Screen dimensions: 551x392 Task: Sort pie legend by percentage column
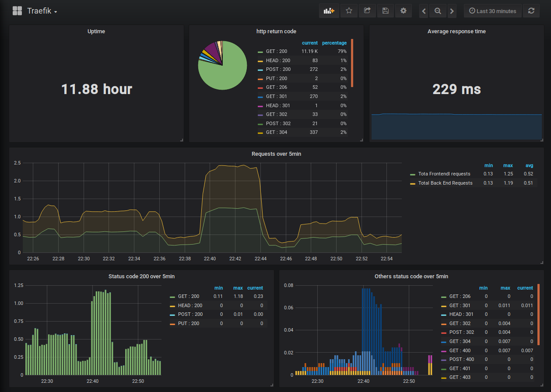coord(334,43)
